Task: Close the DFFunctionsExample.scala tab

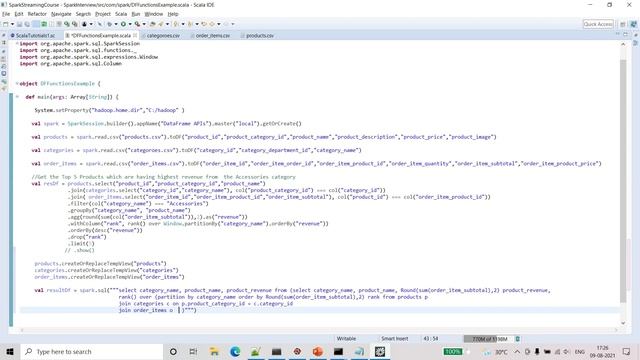Action: [x=135, y=36]
